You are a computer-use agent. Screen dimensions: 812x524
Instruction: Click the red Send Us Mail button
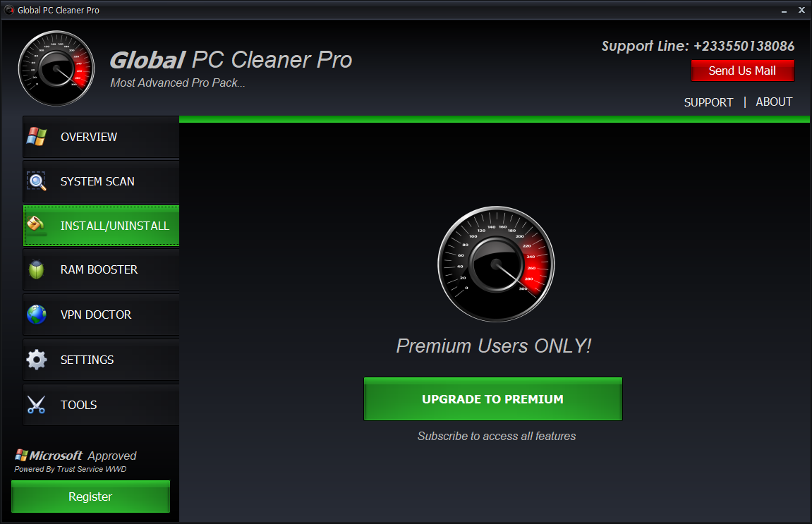point(742,71)
